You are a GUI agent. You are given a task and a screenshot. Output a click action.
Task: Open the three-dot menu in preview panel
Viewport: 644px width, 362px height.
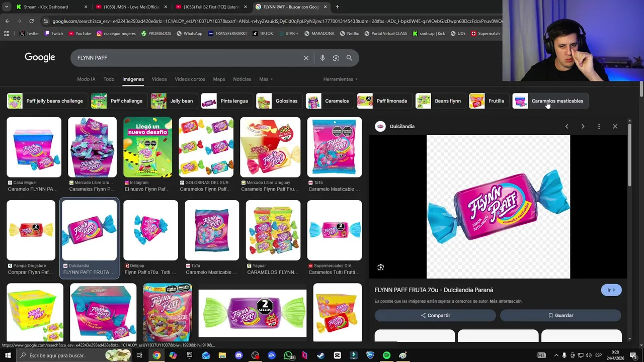coord(599,126)
